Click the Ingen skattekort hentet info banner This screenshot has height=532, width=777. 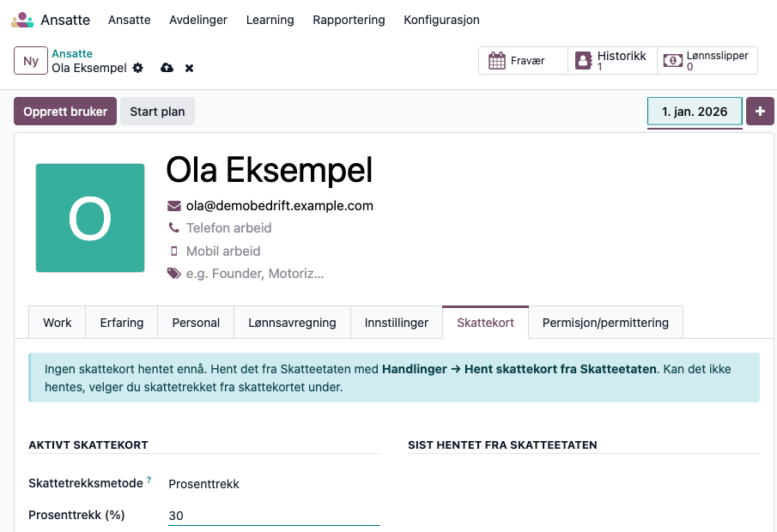pos(394,378)
